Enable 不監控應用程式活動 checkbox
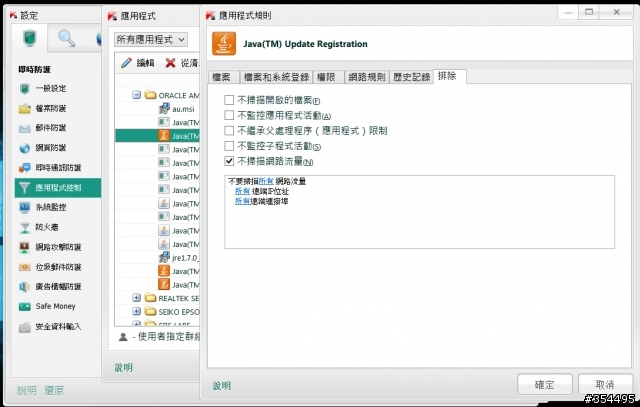The width and height of the screenshot is (640, 407). (x=229, y=116)
